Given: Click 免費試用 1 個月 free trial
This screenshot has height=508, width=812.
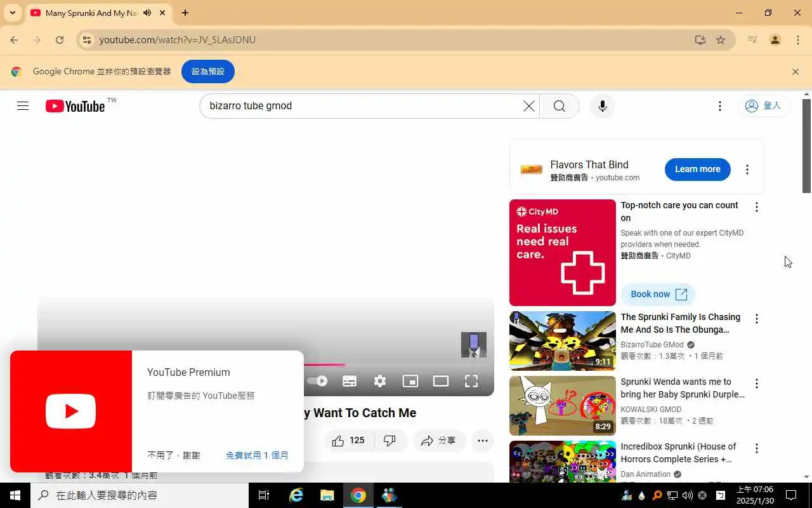Looking at the screenshot, I should pos(257,455).
